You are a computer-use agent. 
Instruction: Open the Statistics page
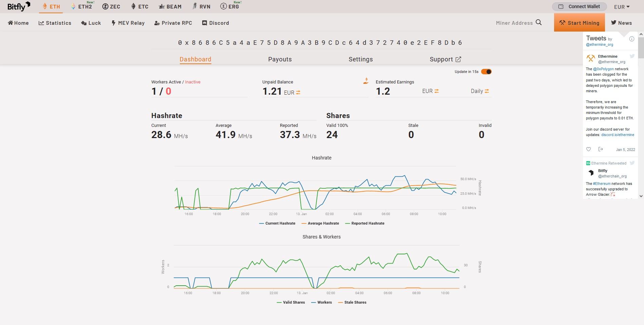coord(55,23)
